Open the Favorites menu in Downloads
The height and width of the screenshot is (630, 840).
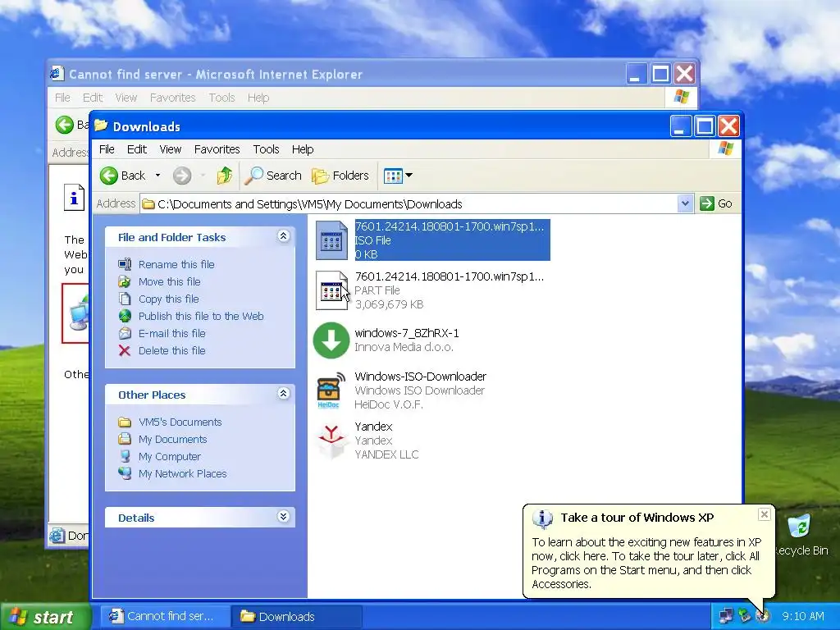click(x=217, y=149)
